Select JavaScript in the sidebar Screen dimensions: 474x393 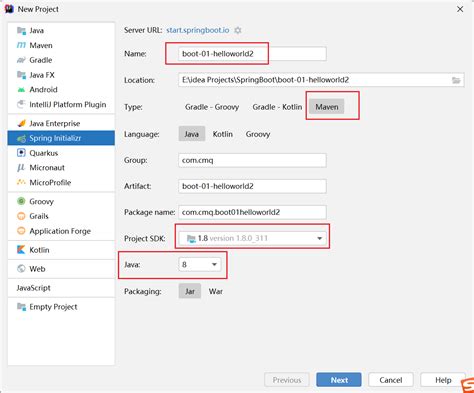(x=61, y=288)
